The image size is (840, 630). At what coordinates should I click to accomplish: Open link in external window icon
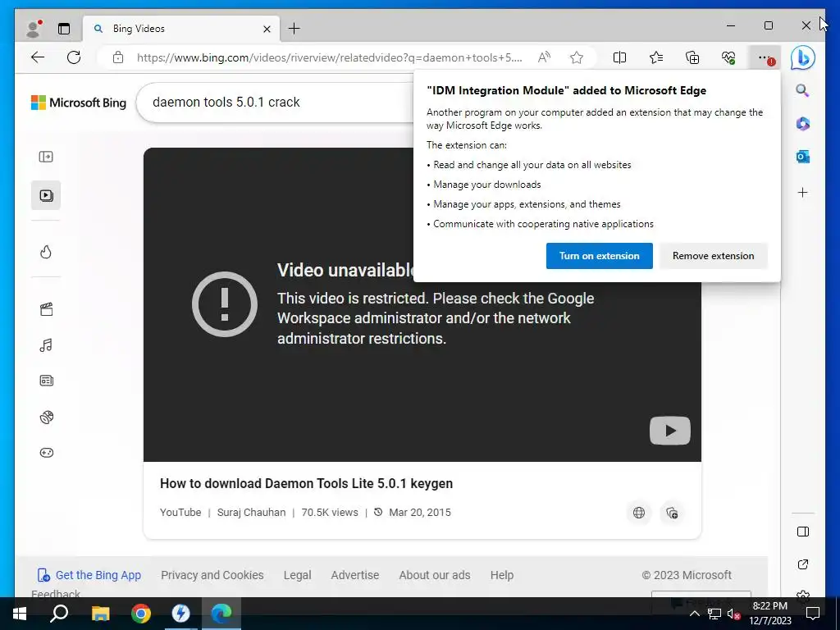click(802, 564)
